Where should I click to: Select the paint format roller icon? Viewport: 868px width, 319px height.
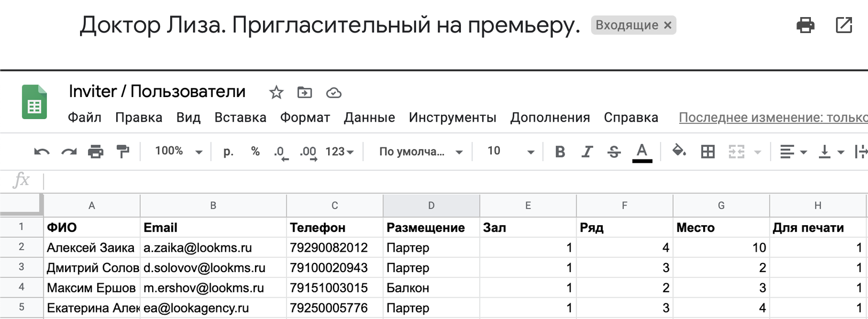click(x=123, y=152)
